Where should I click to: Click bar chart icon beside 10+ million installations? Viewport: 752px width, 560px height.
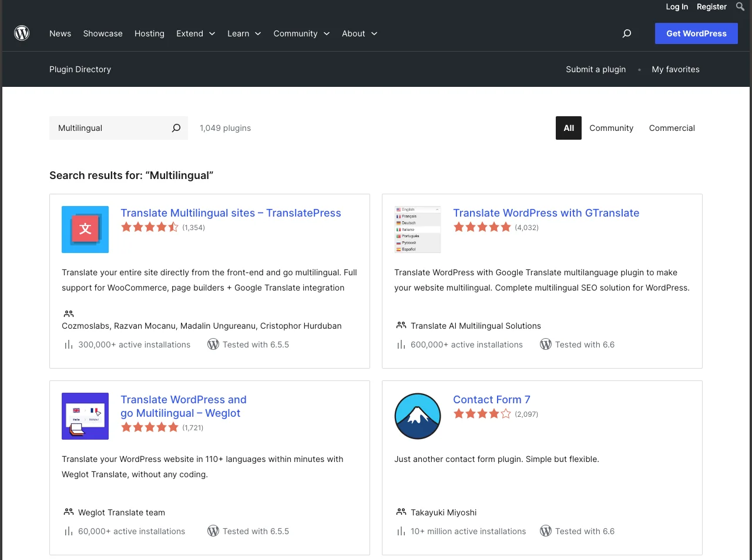(401, 531)
